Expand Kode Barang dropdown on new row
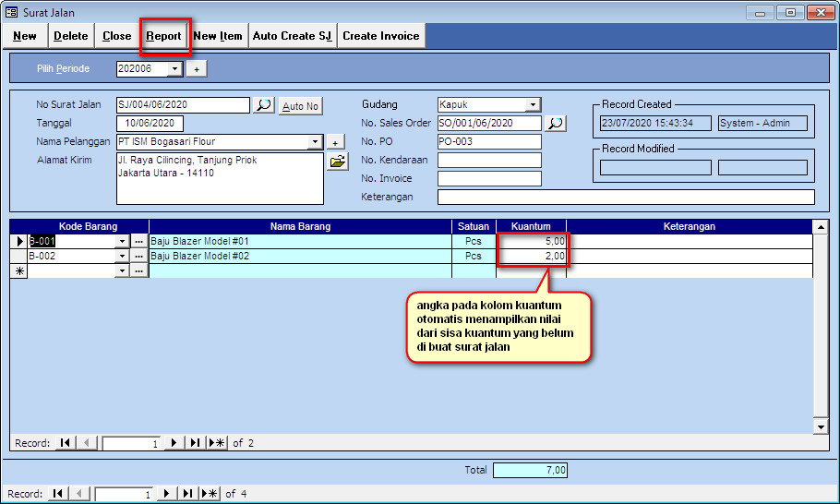 pyautogui.click(x=122, y=271)
